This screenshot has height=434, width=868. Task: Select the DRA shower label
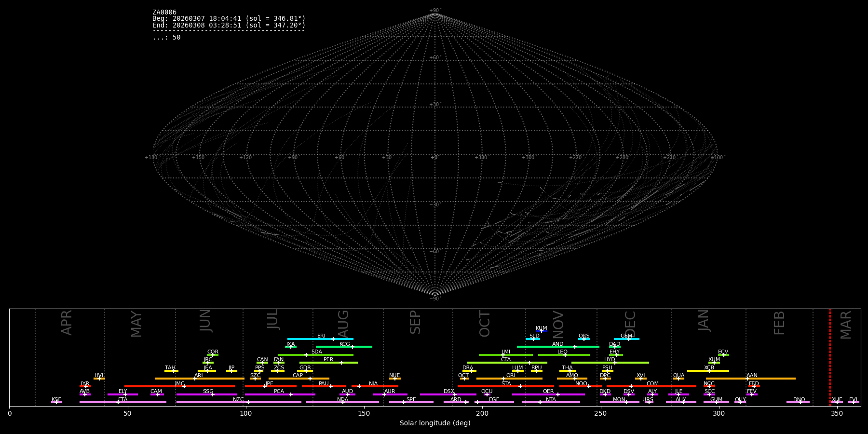pos(468,368)
